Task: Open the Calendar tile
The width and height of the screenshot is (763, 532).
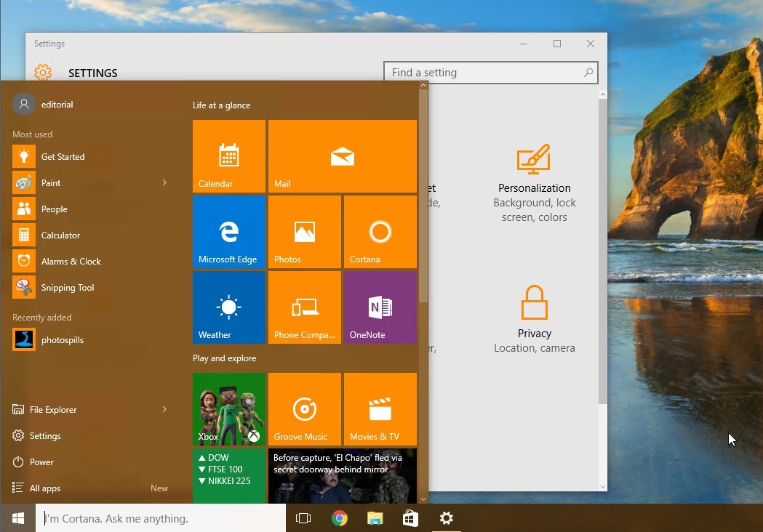Action: point(229,156)
